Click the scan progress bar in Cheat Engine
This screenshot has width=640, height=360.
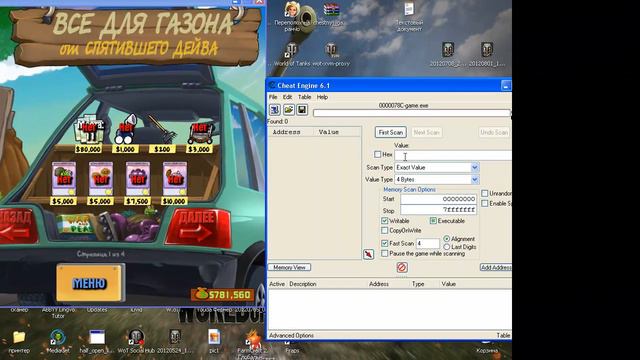(x=412, y=113)
